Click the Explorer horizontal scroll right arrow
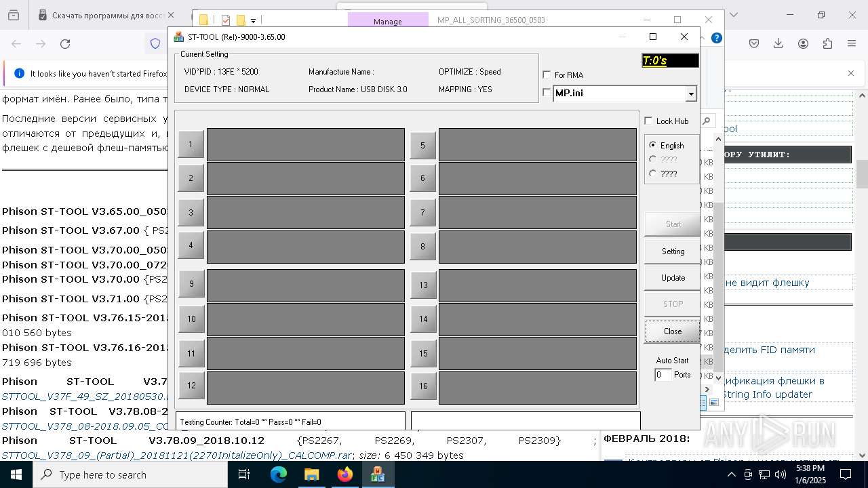Image resolution: width=868 pixels, height=488 pixels. tap(708, 389)
